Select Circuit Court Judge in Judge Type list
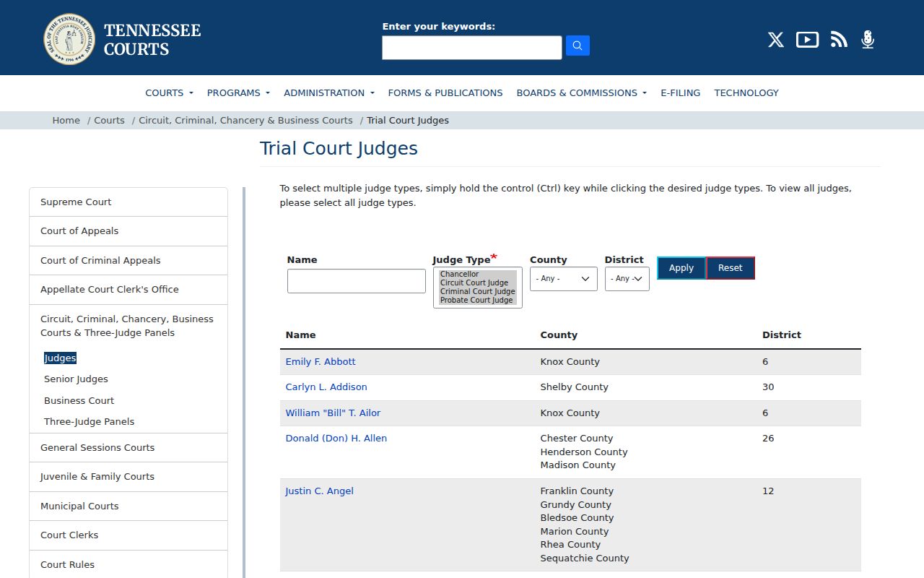 478,283
